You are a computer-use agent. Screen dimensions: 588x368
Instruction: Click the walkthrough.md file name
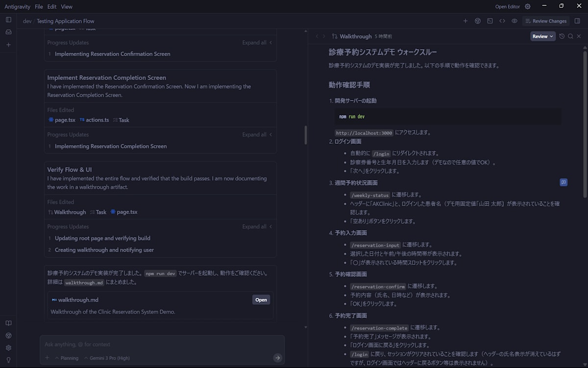pos(78,300)
